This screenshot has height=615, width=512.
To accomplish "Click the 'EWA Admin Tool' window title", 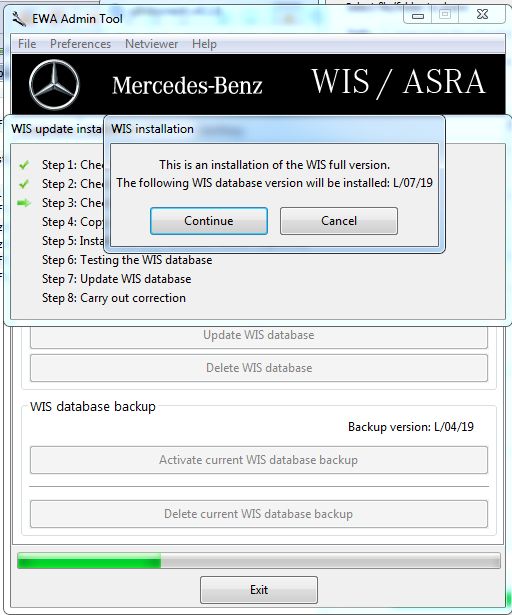I will click(x=77, y=19).
